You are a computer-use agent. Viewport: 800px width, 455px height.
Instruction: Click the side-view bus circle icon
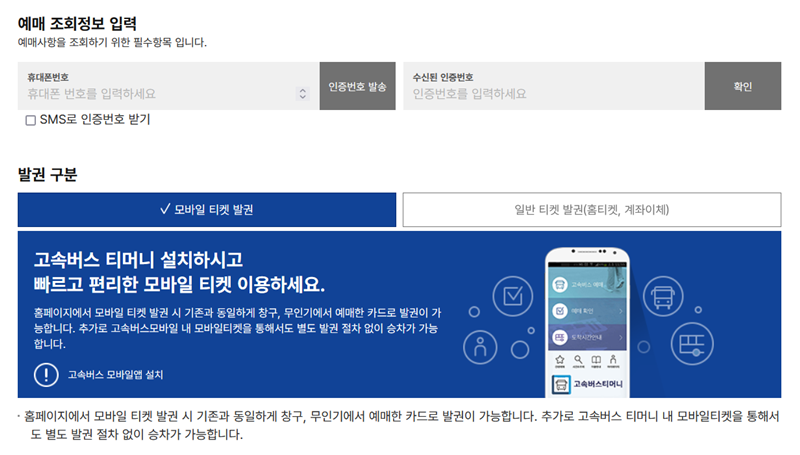click(692, 344)
